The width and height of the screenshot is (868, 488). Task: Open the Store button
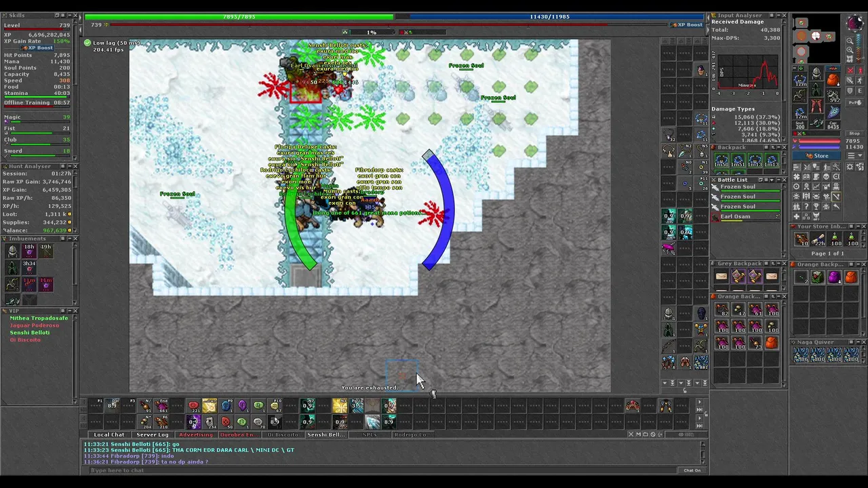(x=816, y=156)
